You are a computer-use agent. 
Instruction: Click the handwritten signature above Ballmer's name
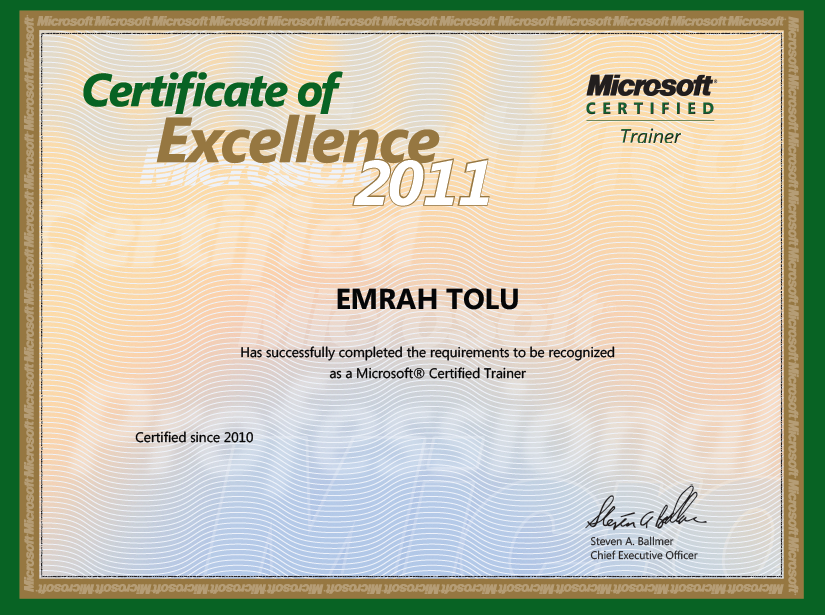646,508
